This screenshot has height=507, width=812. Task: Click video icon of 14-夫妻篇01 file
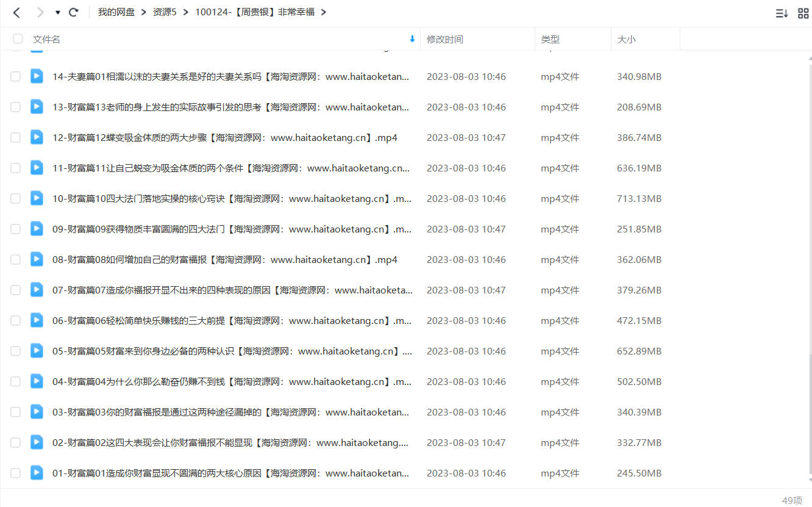pos(37,76)
